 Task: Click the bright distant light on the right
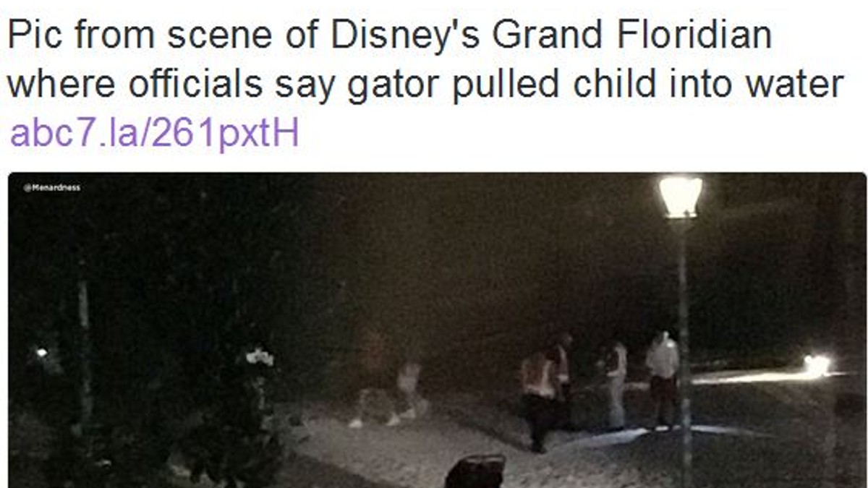(817, 365)
